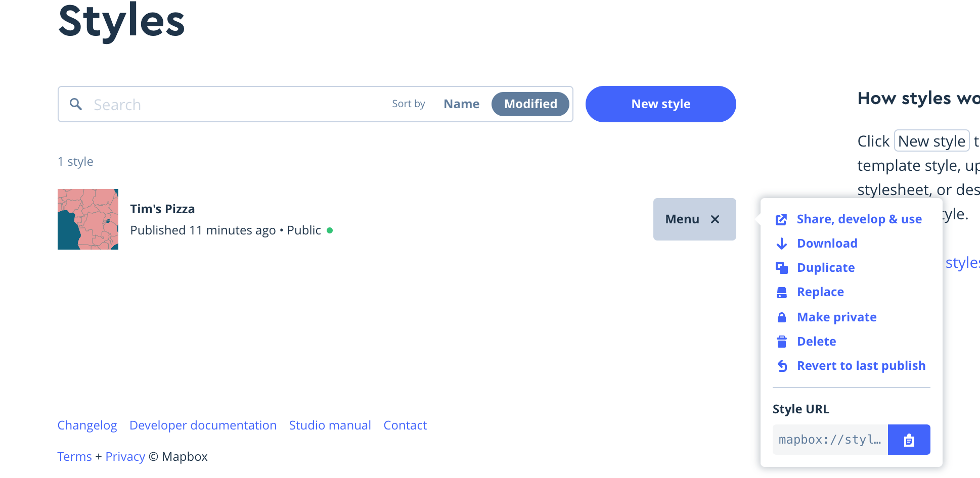The image size is (980, 478).
Task: Open Developer documentation link
Action: 203,425
